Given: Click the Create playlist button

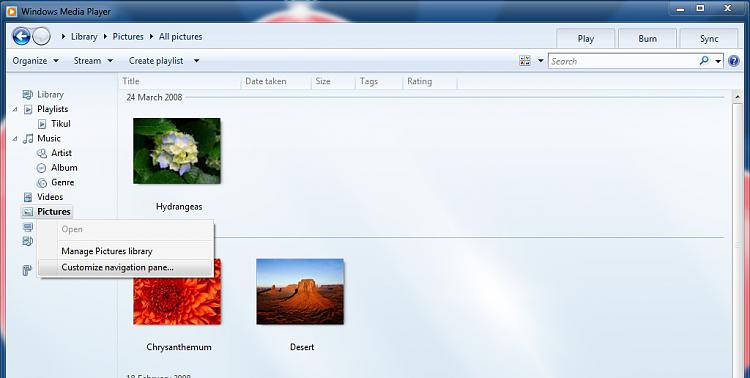Looking at the screenshot, I should [156, 61].
